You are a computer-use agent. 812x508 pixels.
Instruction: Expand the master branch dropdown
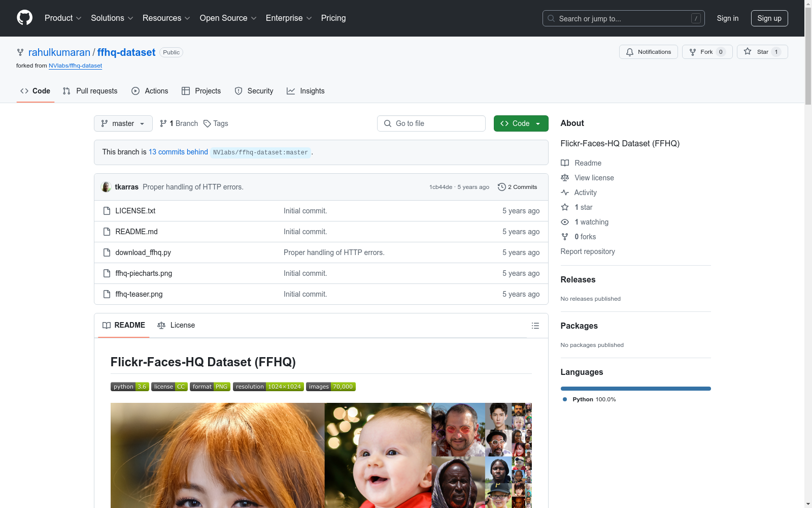(x=123, y=123)
